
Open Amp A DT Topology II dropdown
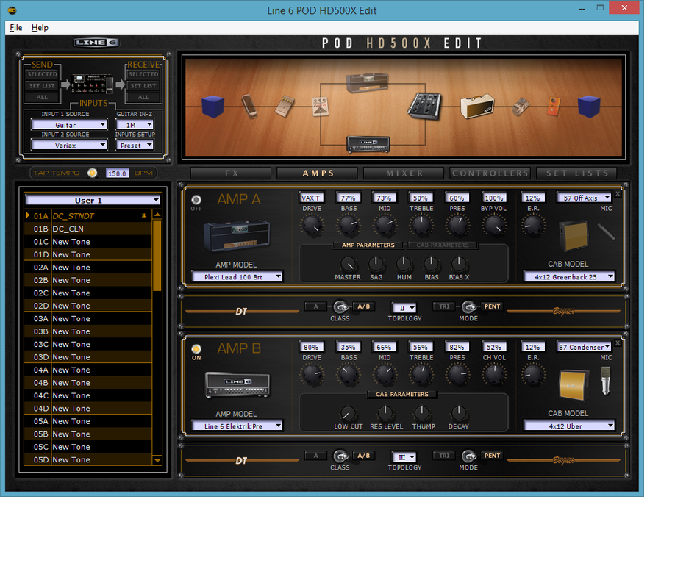[404, 307]
